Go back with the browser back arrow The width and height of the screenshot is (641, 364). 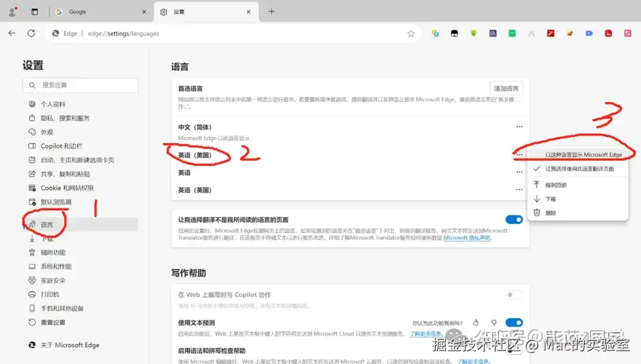[12, 33]
